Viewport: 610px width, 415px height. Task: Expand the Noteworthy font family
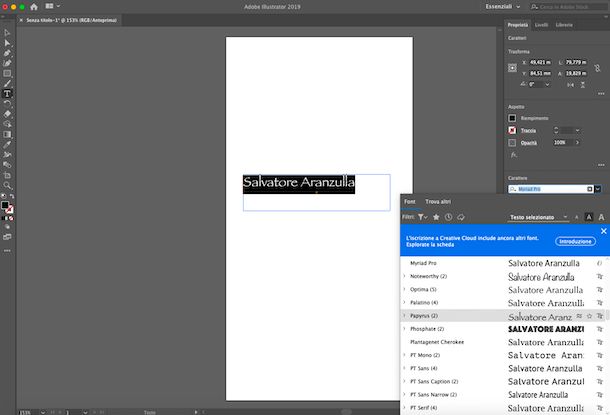pos(404,276)
